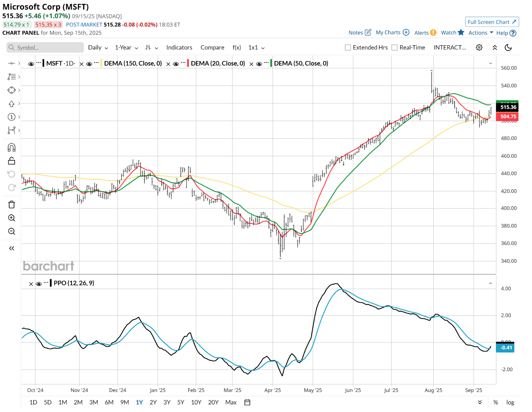
Task: Collapse the PPO pane chevron
Action: click(x=490, y=284)
